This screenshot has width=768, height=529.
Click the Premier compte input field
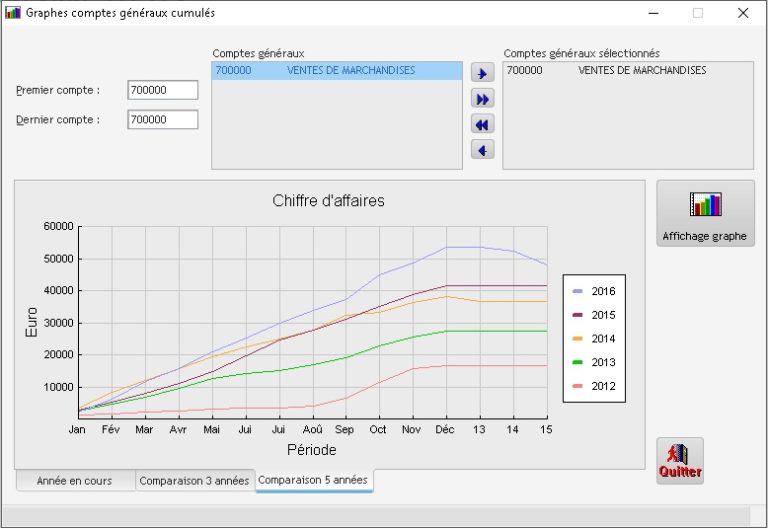tap(163, 90)
